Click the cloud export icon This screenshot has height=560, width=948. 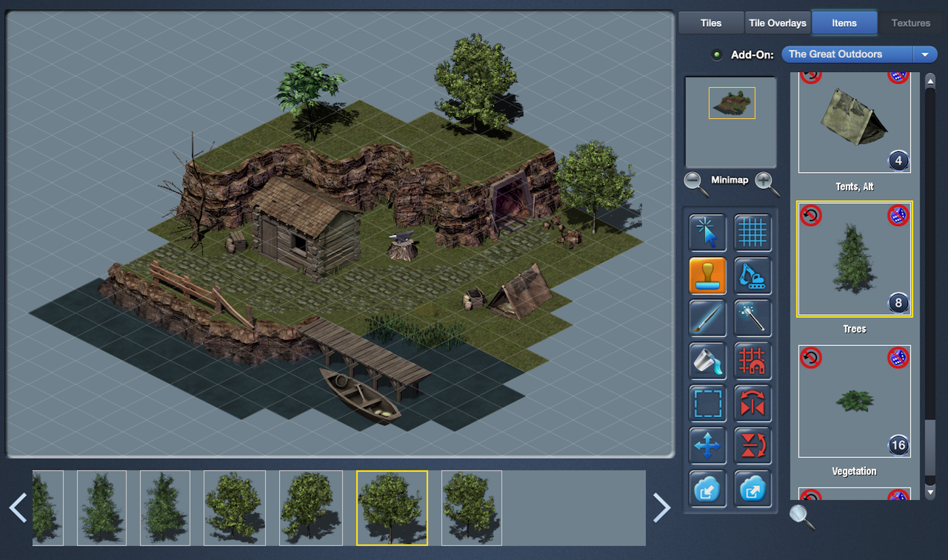point(752,488)
